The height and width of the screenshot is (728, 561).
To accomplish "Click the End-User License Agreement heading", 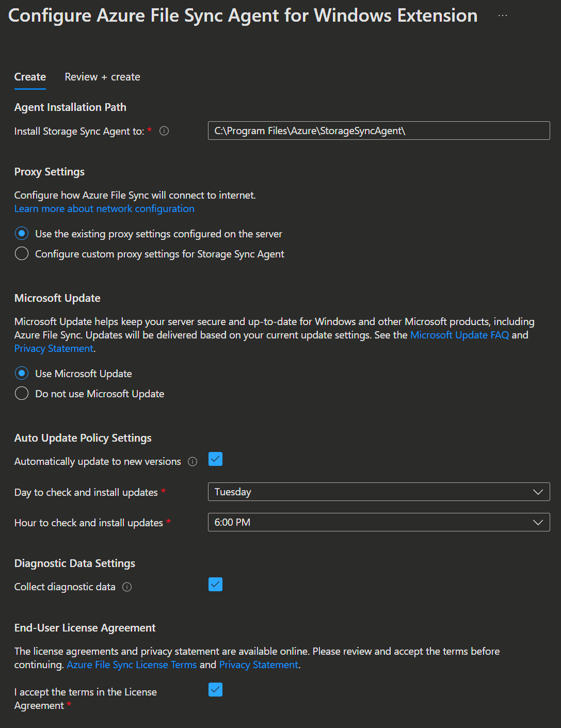I will [85, 628].
